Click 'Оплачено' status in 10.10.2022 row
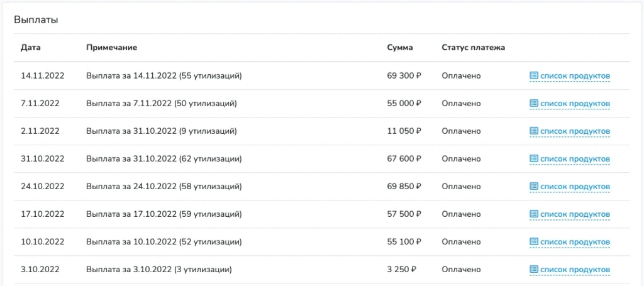Screen dimensions: 644x286 461,242
